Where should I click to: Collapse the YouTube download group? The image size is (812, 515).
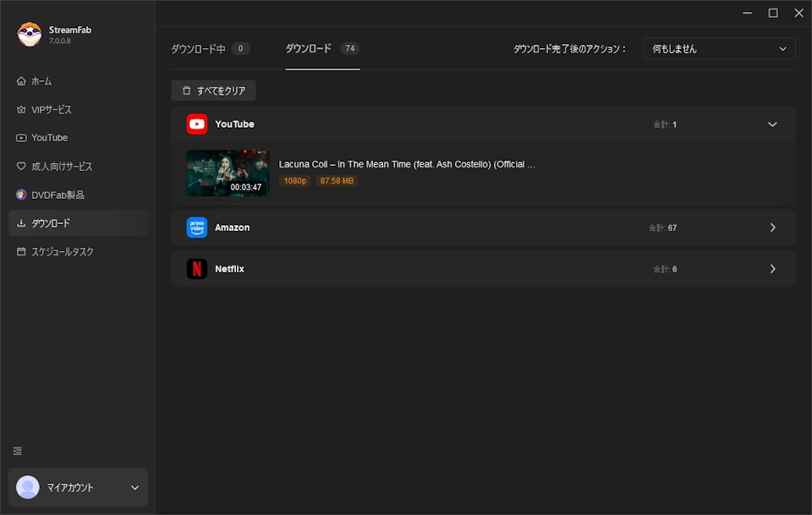771,124
